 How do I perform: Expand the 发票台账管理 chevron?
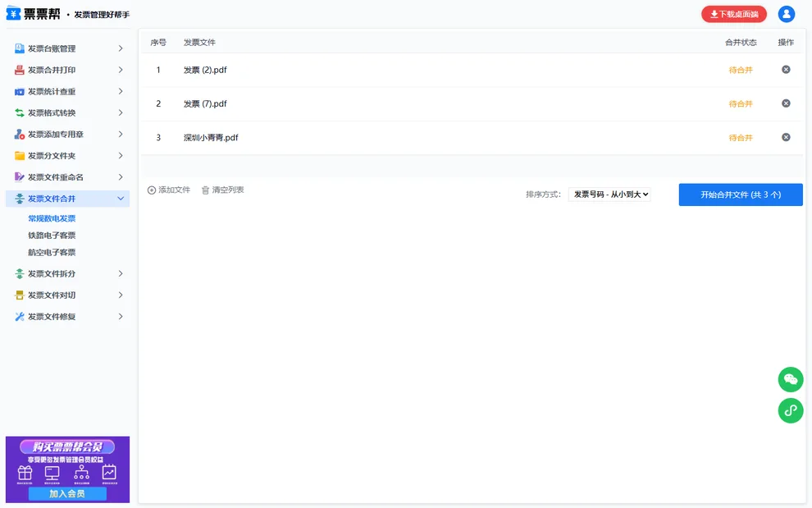[121, 48]
